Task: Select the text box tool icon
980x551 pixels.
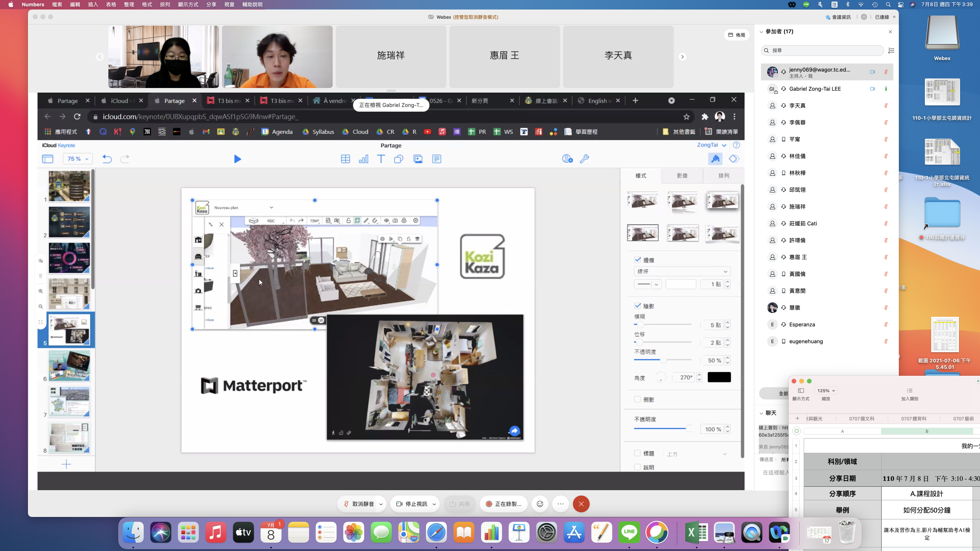Action: pos(381,159)
